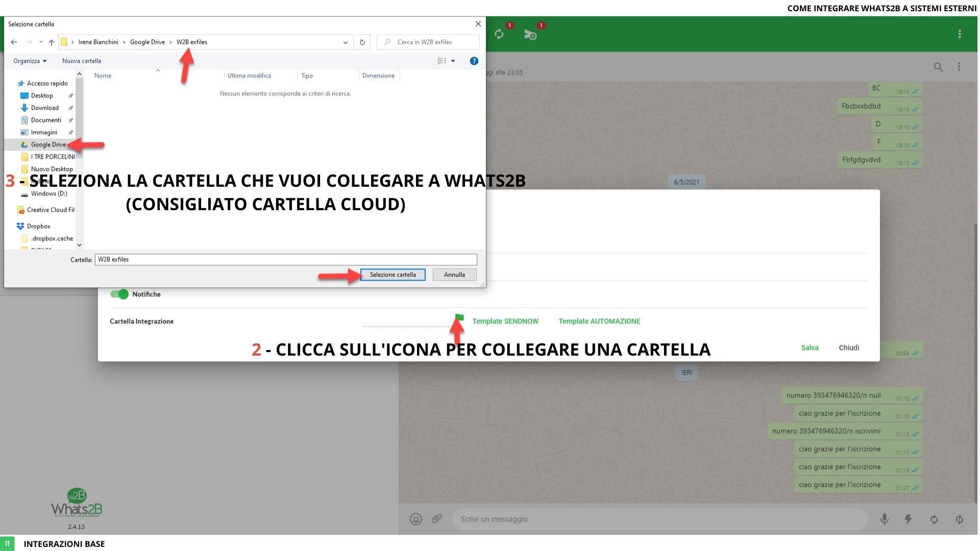The height and width of the screenshot is (551, 980).
Task: Click Irene Bianchini in the breadcrumb
Action: pyautogui.click(x=99, y=42)
